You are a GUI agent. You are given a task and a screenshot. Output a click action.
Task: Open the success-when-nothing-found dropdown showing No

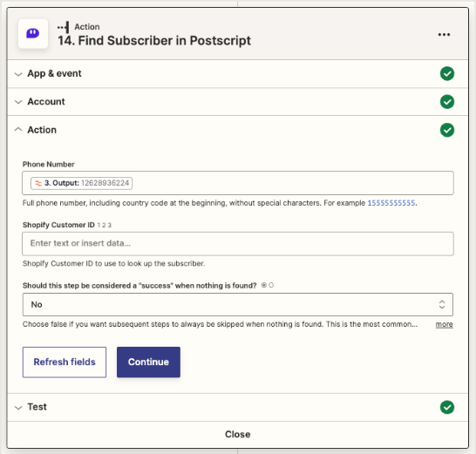point(238,304)
